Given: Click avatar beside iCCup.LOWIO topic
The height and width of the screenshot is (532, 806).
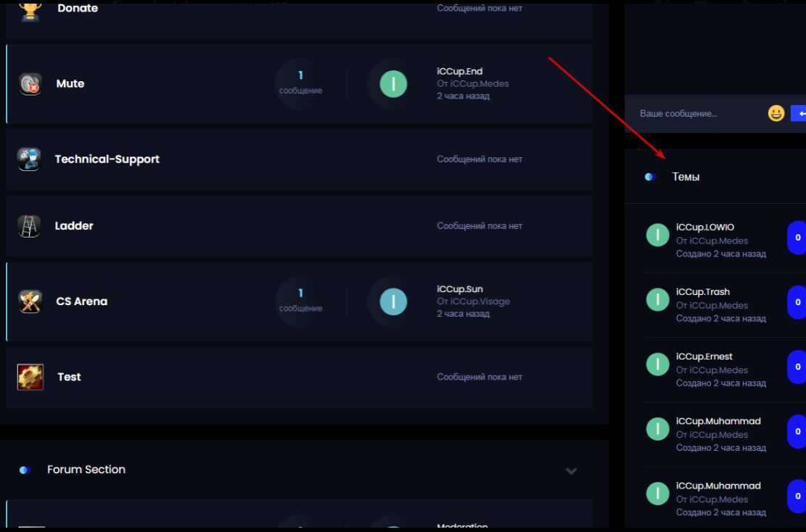Looking at the screenshot, I should [657, 236].
